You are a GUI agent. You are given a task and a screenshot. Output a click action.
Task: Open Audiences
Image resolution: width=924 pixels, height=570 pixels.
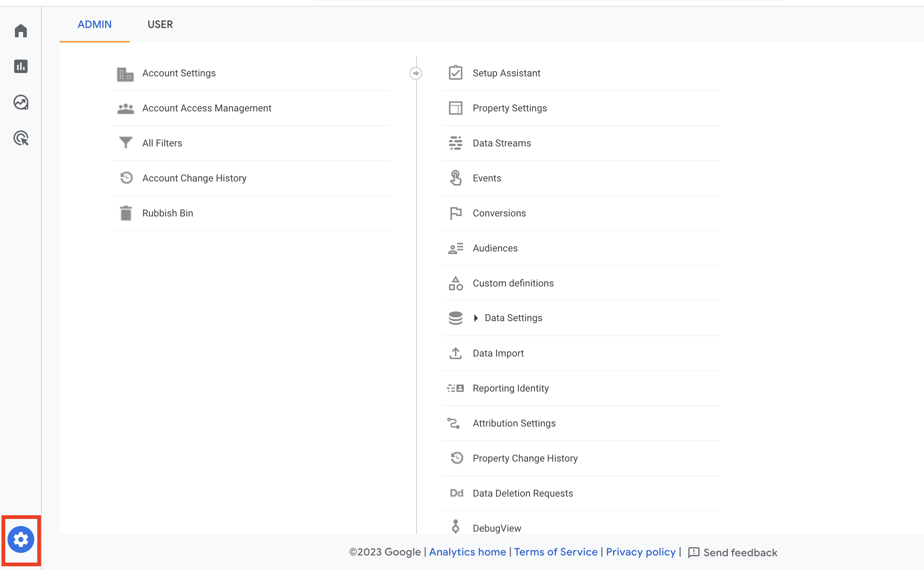pyautogui.click(x=495, y=248)
